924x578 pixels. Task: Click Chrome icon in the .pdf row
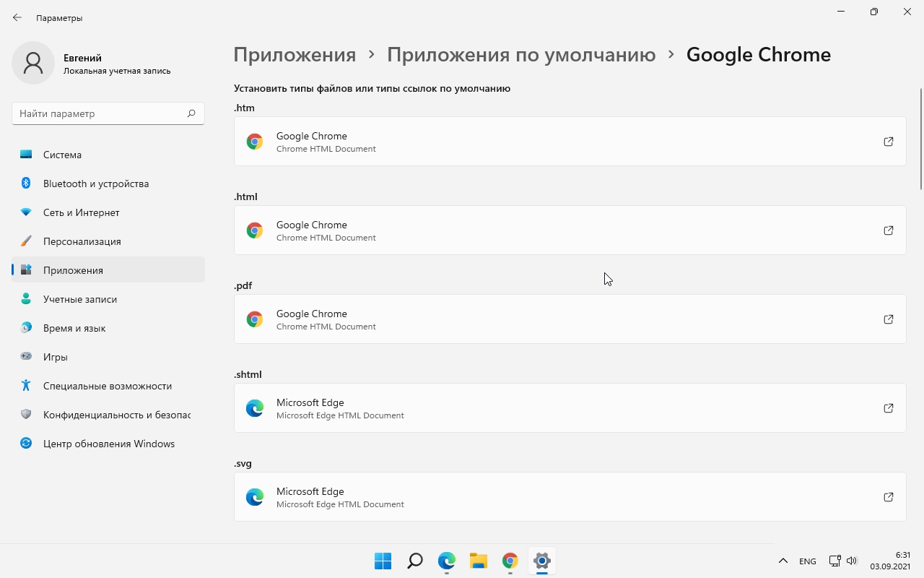click(255, 319)
